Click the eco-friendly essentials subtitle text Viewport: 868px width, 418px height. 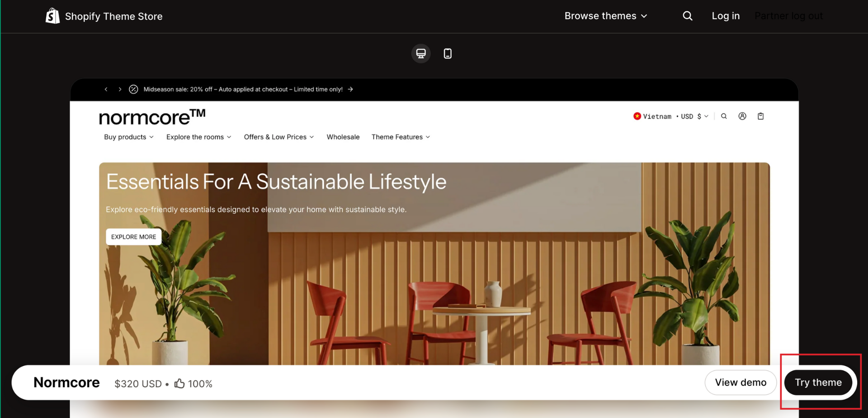click(256, 209)
